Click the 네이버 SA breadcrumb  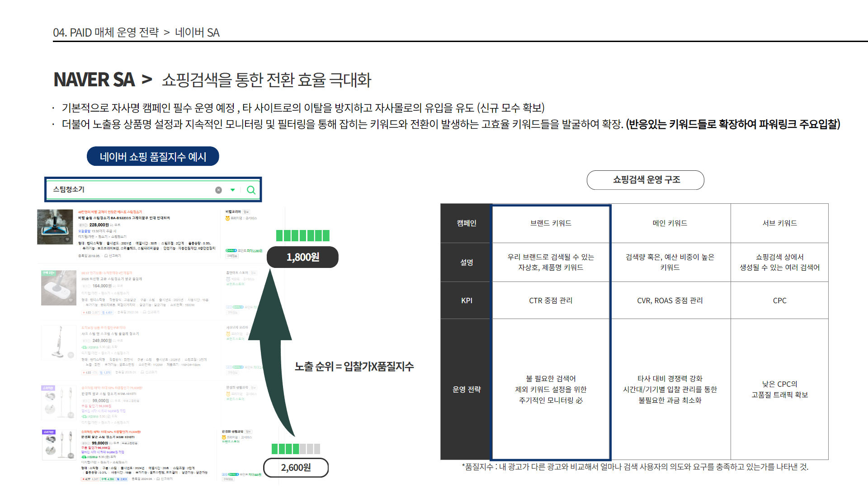click(x=197, y=33)
